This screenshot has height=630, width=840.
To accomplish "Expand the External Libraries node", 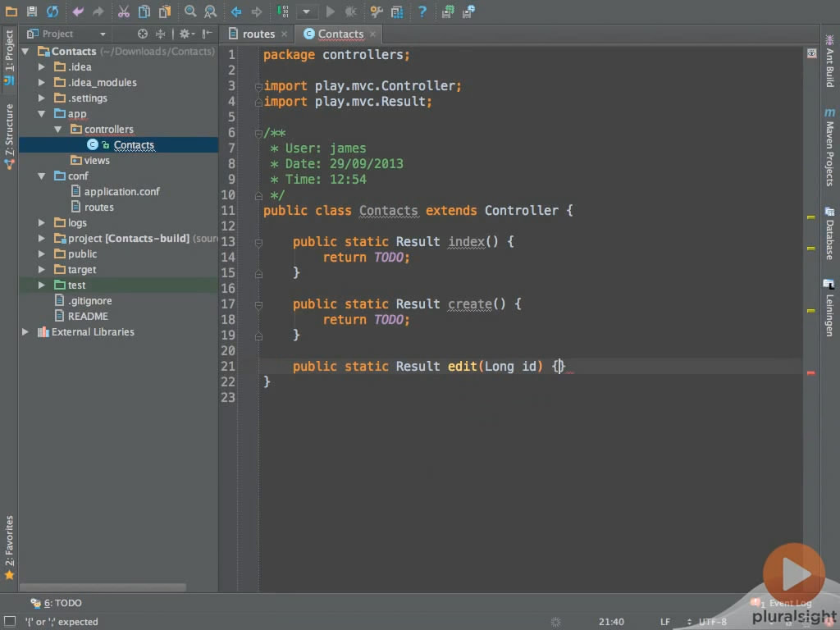I will [x=25, y=331].
